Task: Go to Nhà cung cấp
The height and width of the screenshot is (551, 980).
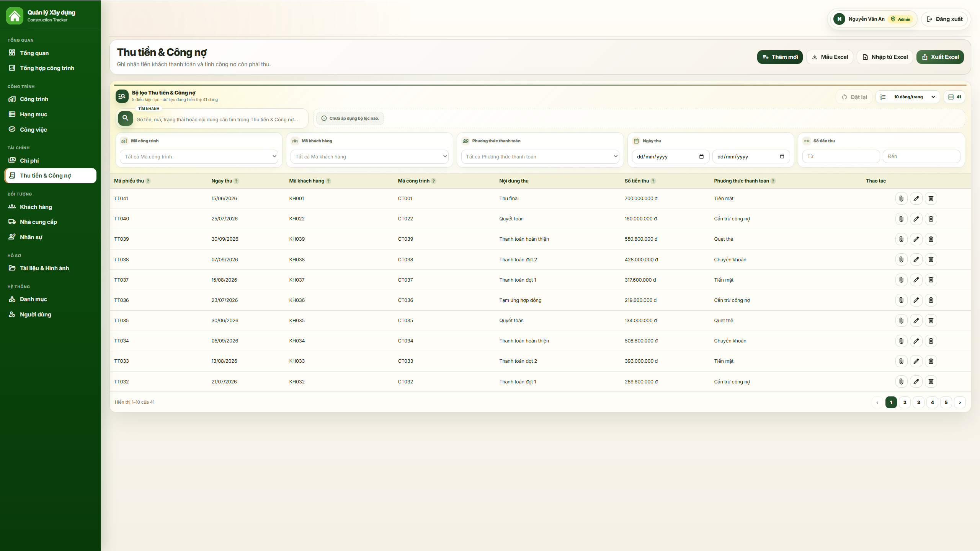Action: click(50, 222)
